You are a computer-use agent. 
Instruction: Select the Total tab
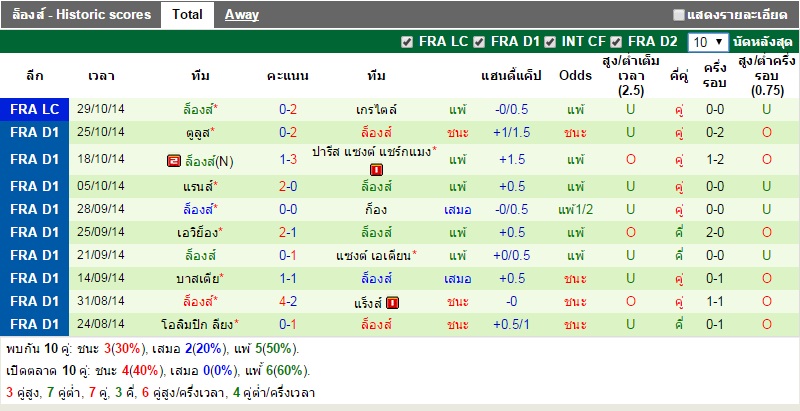(187, 15)
